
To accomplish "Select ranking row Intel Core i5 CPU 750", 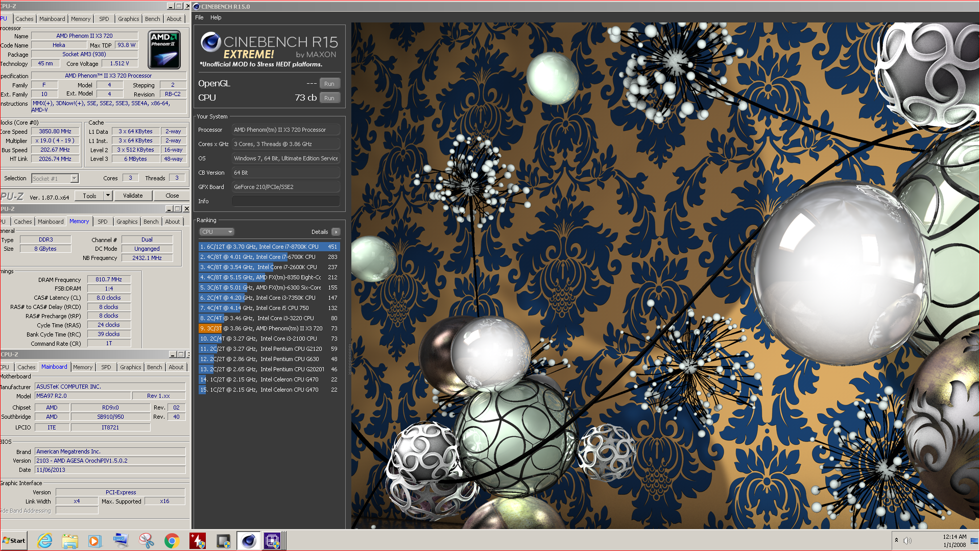I will (269, 308).
